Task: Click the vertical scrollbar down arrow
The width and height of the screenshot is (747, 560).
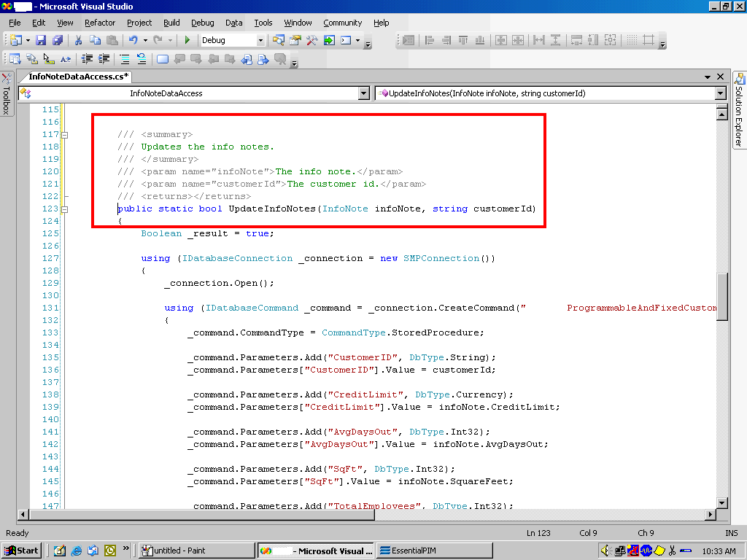Action: tap(722, 502)
